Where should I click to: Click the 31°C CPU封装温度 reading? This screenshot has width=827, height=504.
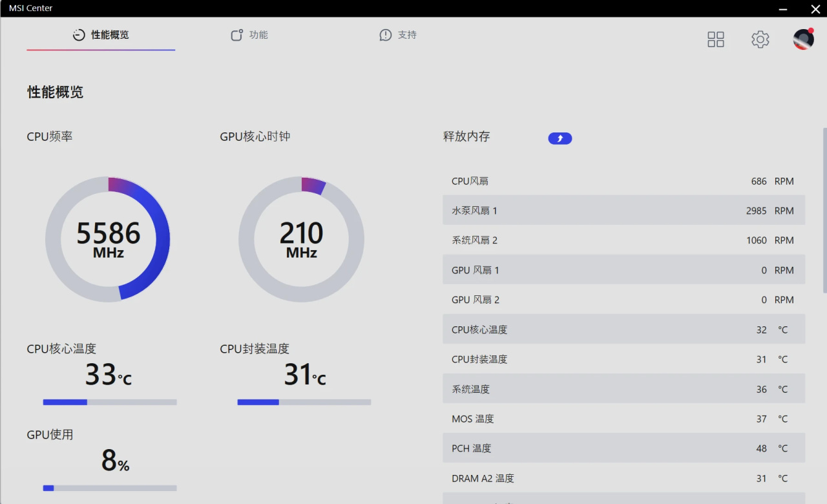[305, 374]
